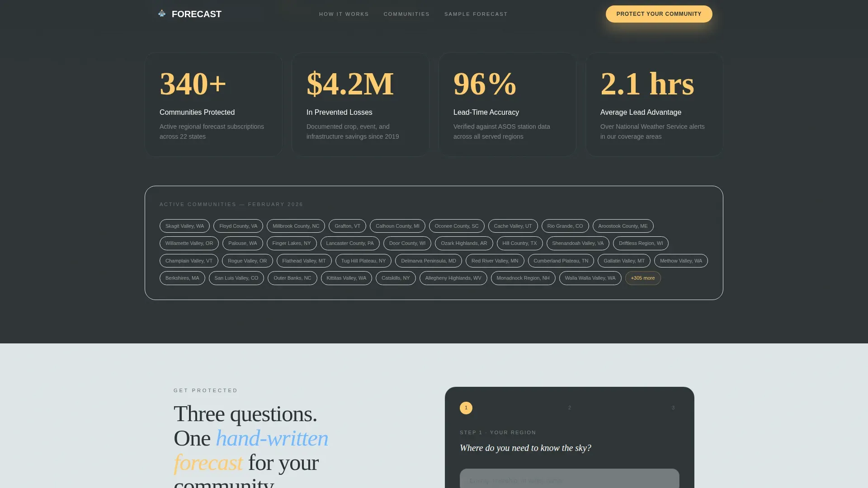
Task: Select the Gallatin Valley, MT chip
Action: (624, 261)
